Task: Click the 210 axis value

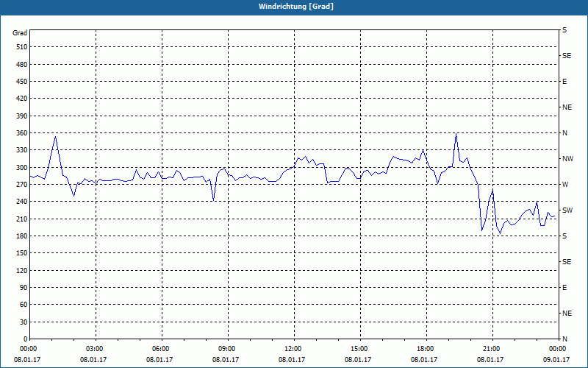Action: (x=22, y=219)
